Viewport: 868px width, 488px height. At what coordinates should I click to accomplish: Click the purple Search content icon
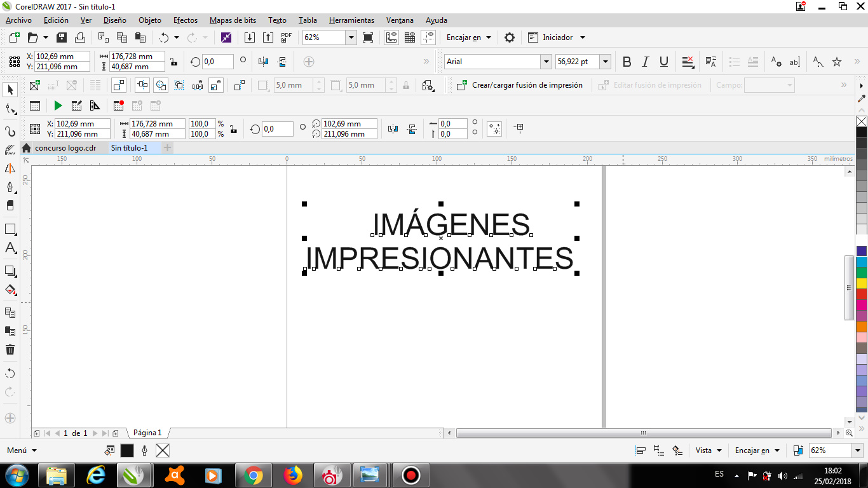coord(226,37)
